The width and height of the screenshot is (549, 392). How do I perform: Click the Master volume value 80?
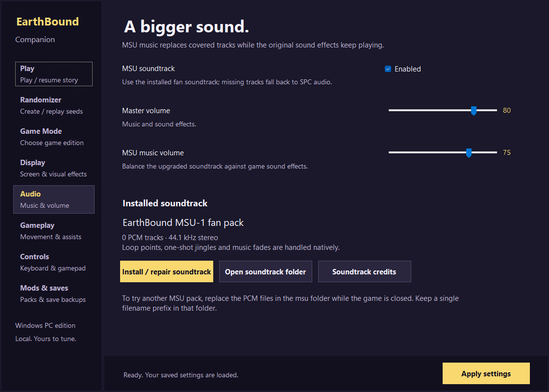[507, 110]
